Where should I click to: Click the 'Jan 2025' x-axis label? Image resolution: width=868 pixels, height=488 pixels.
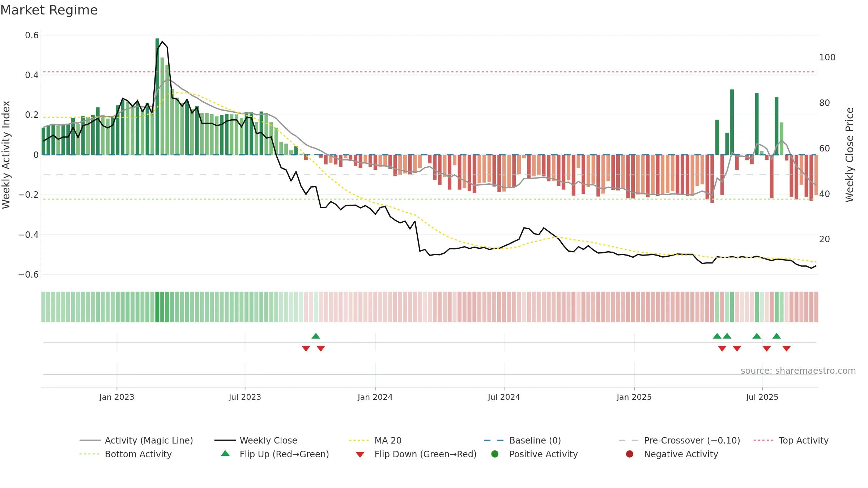(634, 397)
